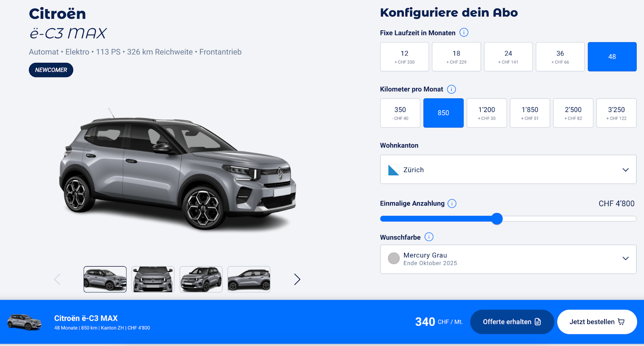
Task: Select 1'200 kilometers per month
Action: [x=487, y=113]
